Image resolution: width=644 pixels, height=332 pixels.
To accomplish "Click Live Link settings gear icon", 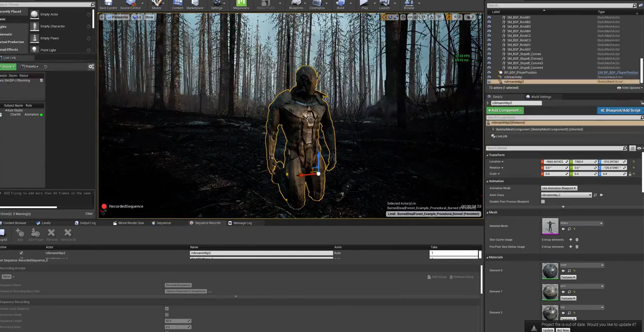I will coord(91,67).
